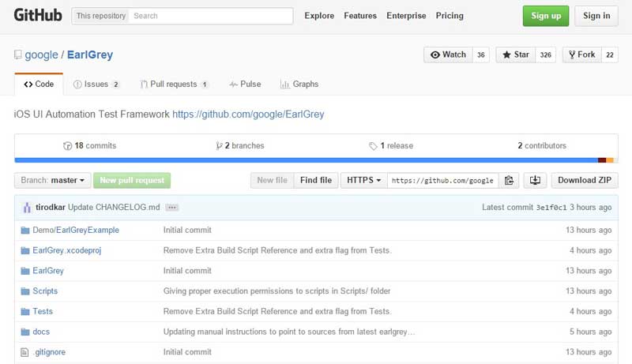The width and height of the screenshot is (632, 364).
Task: Open the Scripts folder link
Action: coord(45,291)
